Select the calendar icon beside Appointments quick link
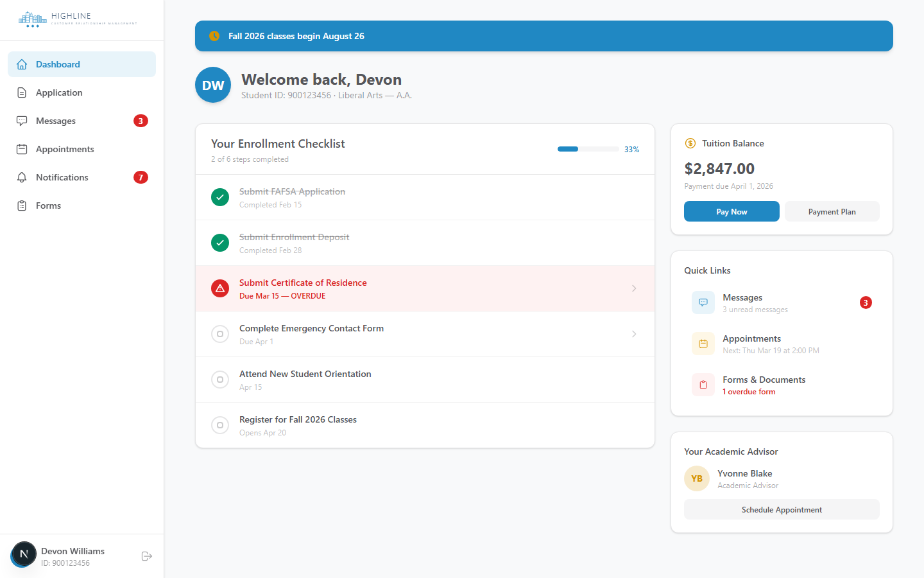Viewport: 924px width, 578px height. coord(703,344)
